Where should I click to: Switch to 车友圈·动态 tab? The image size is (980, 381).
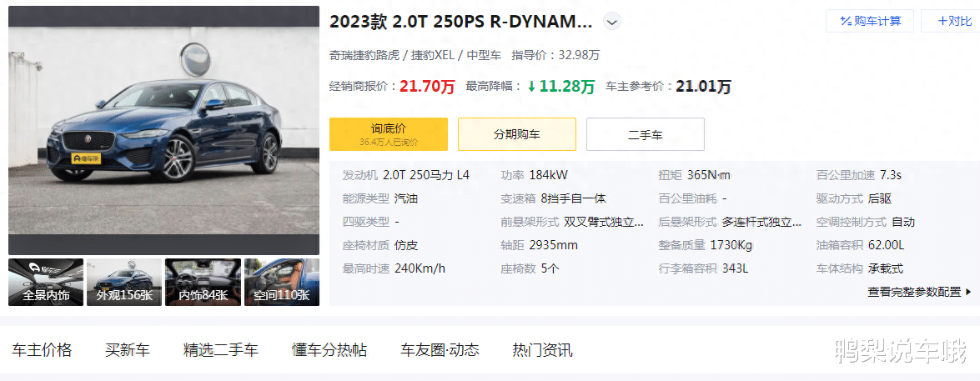[x=440, y=350]
